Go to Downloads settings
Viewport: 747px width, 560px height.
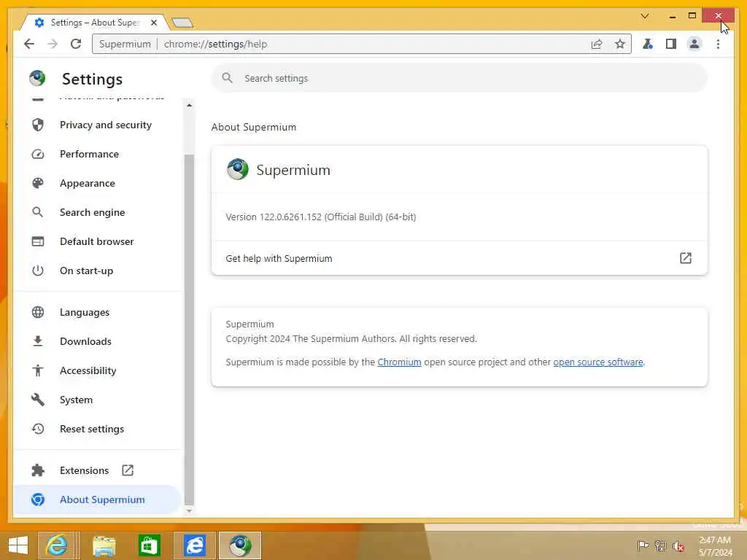coord(97,341)
